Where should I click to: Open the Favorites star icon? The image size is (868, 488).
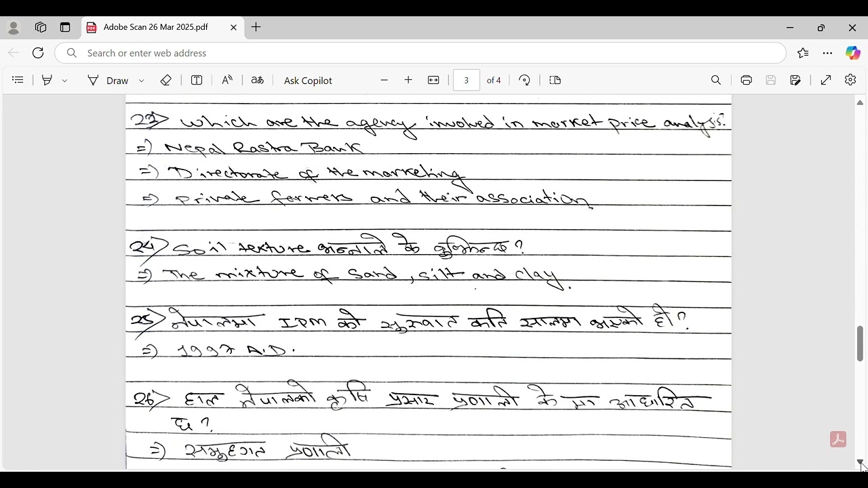point(803,53)
